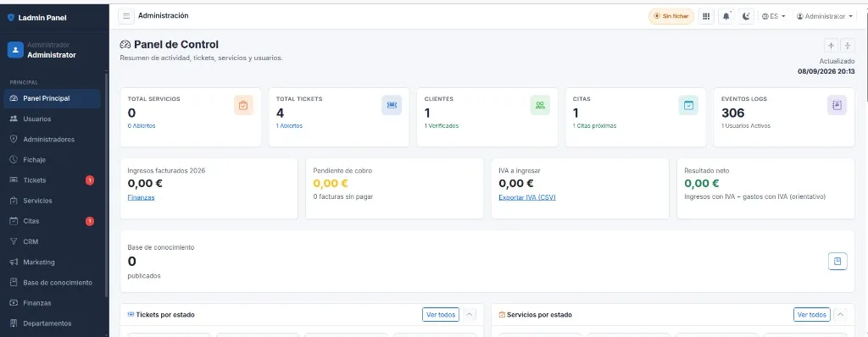The width and height of the screenshot is (868, 337).
Task: Click the Total Servicios card icon
Action: click(x=243, y=105)
